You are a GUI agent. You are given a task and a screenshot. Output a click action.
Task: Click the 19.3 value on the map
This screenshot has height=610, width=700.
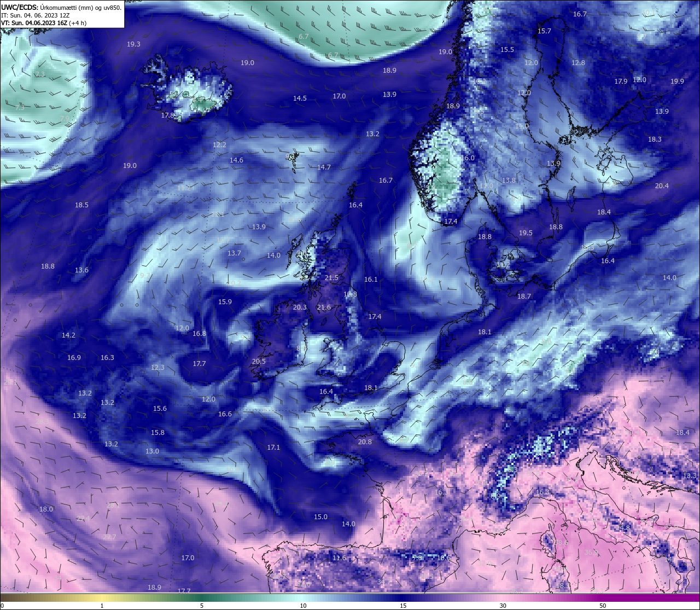click(133, 44)
